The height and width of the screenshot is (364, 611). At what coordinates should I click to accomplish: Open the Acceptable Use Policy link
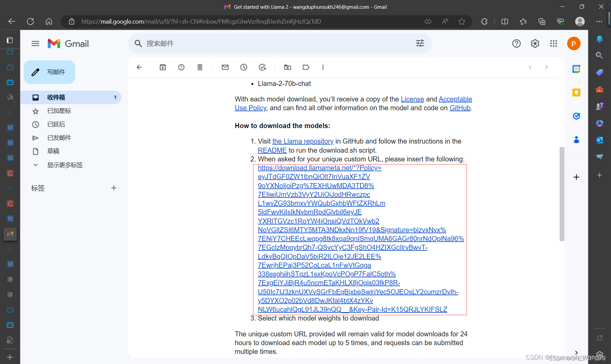tap(455, 99)
